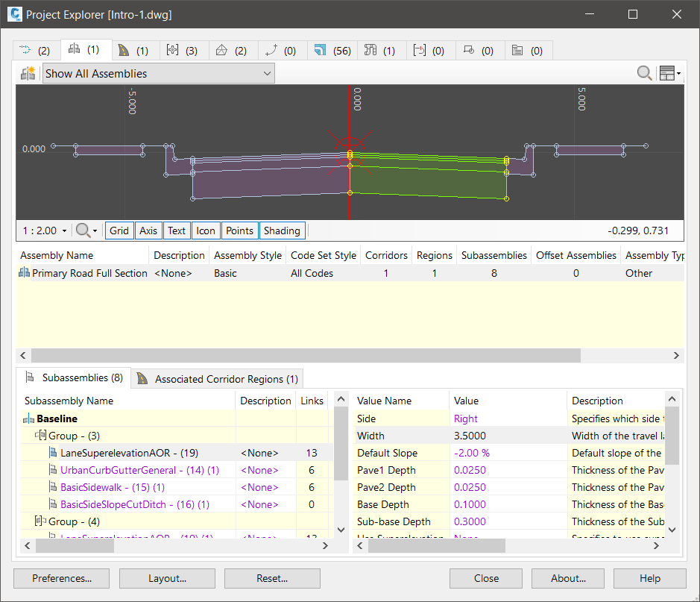Viewport: 700px width, 602px height.
Task: Click the Preferences... button
Action: point(62,578)
